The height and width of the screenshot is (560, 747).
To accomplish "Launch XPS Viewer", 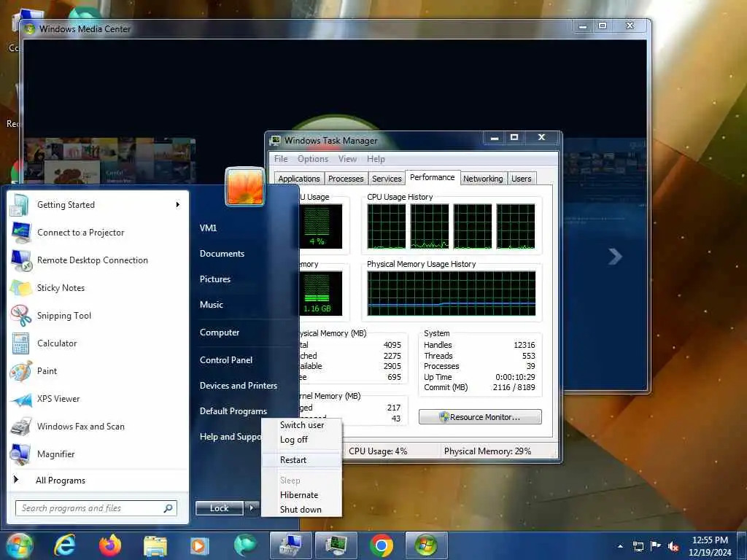I will click(97, 399).
